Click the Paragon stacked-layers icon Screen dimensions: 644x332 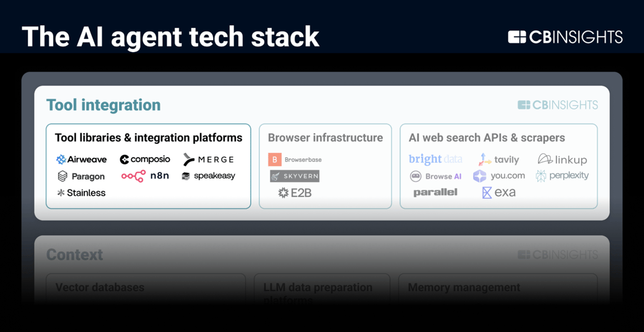62,177
